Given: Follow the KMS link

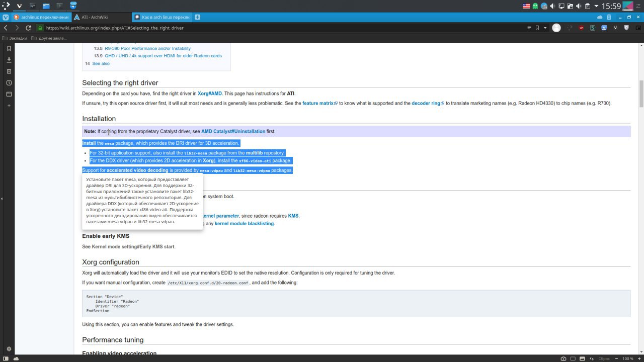Looking at the screenshot, I should click(293, 216).
